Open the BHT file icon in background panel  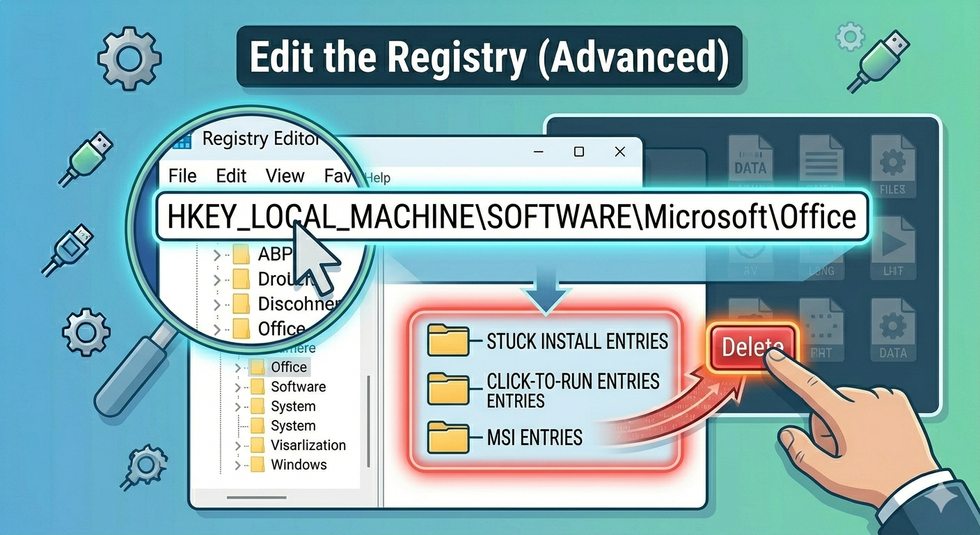pyautogui.click(x=821, y=329)
